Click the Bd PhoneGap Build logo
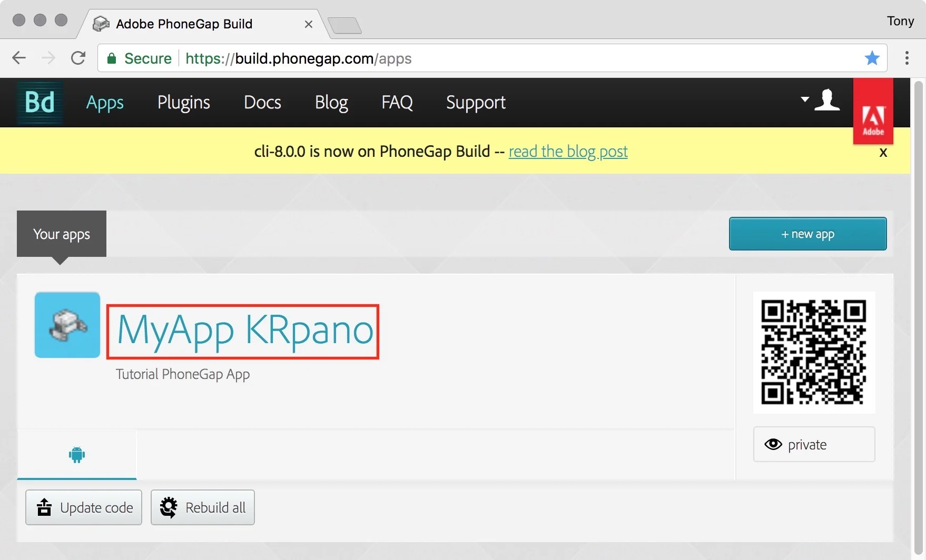Viewport: 926px width, 560px height. coord(40,102)
